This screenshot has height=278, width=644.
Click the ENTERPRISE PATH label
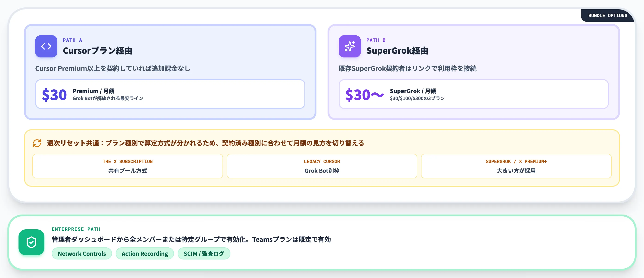pyautogui.click(x=76, y=229)
